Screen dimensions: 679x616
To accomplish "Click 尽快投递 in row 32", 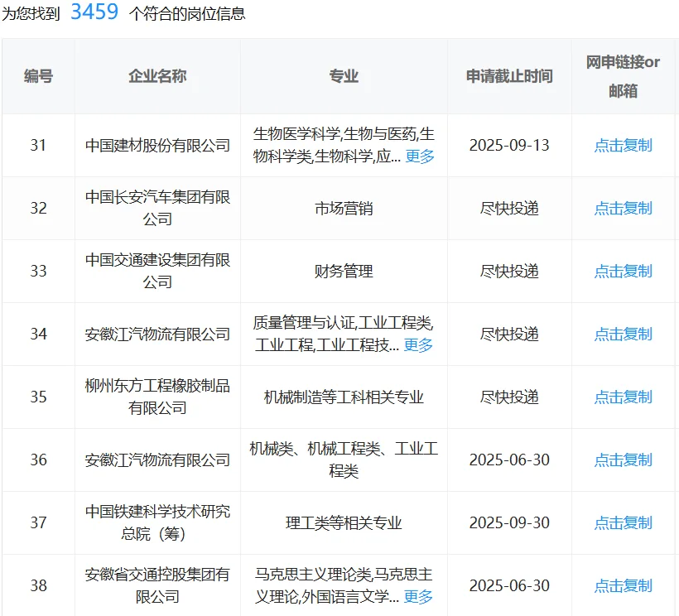I will (x=509, y=208).
